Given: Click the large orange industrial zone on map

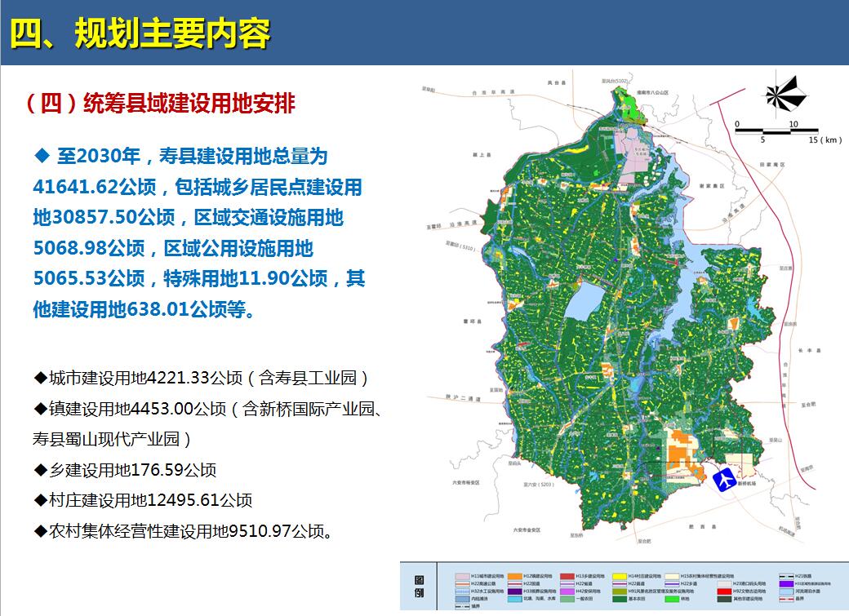Looking at the screenshot, I should (x=683, y=449).
